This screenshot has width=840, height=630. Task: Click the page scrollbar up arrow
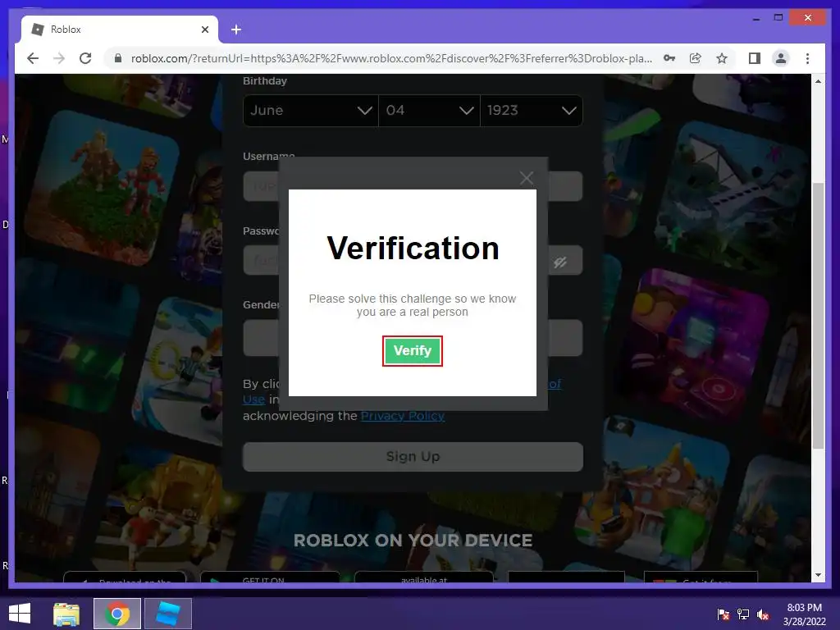(x=818, y=81)
